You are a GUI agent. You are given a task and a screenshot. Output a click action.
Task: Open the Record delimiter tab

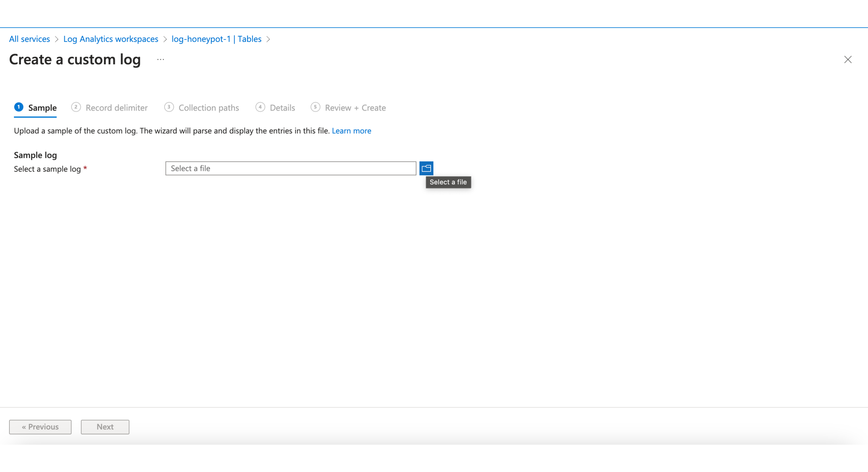pyautogui.click(x=116, y=108)
